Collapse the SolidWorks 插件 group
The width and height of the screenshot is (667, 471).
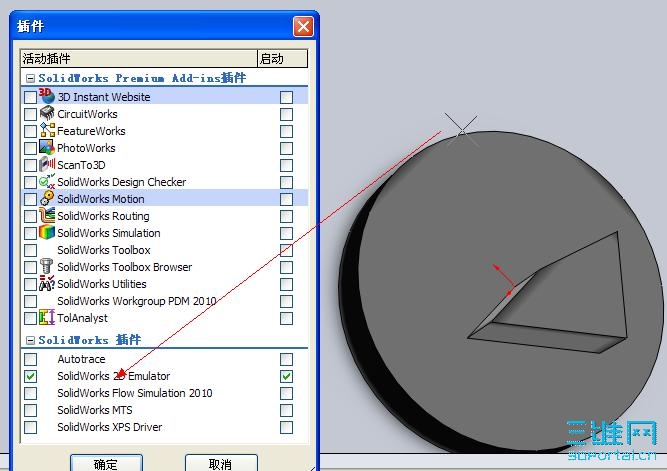[30, 340]
